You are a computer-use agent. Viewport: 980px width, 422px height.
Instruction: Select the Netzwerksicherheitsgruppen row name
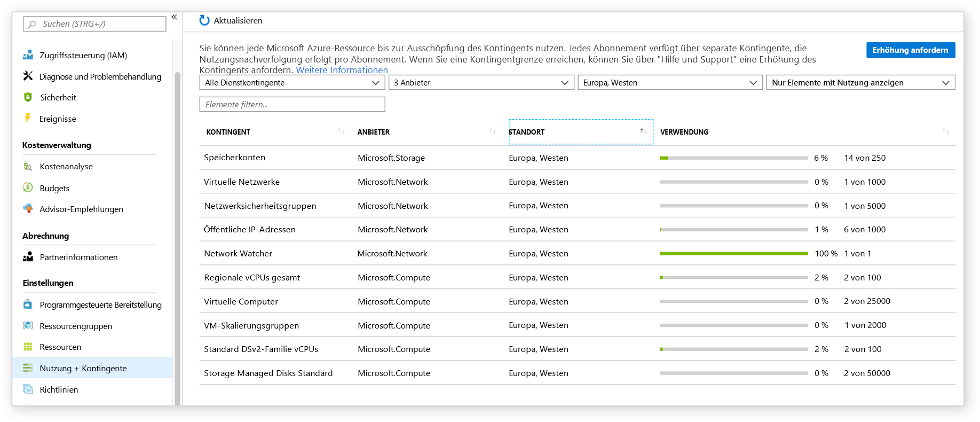point(260,206)
